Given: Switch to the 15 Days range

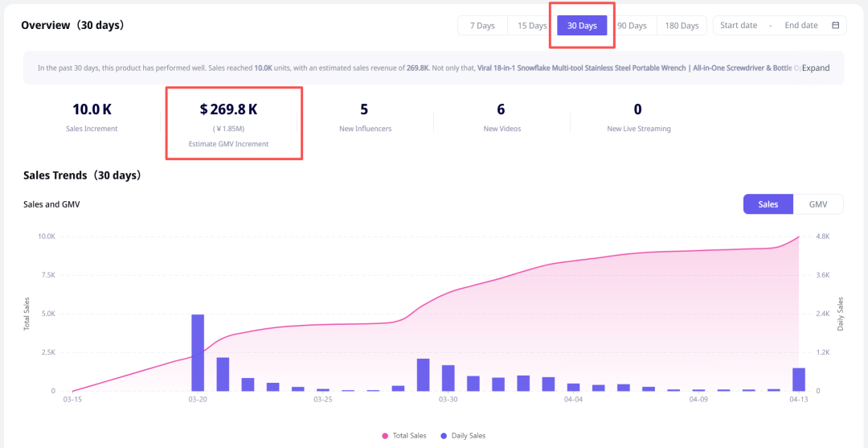Looking at the screenshot, I should (532, 26).
